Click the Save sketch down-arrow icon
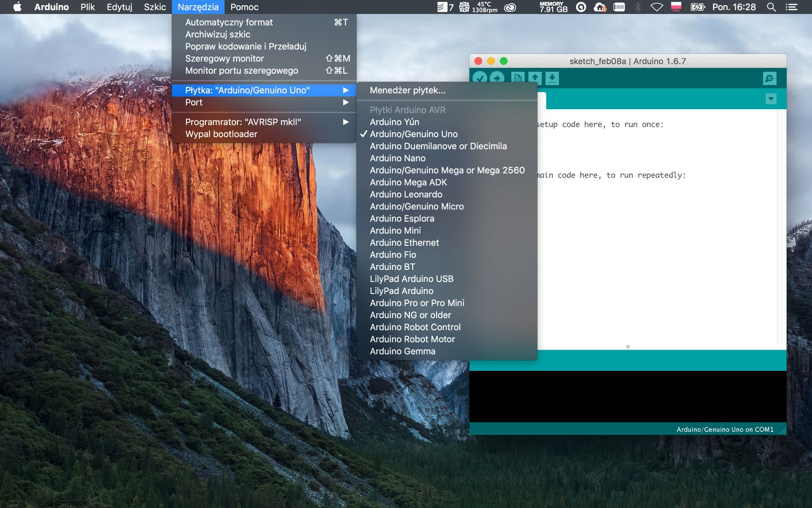Viewport: 812px width, 508px height. point(552,78)
